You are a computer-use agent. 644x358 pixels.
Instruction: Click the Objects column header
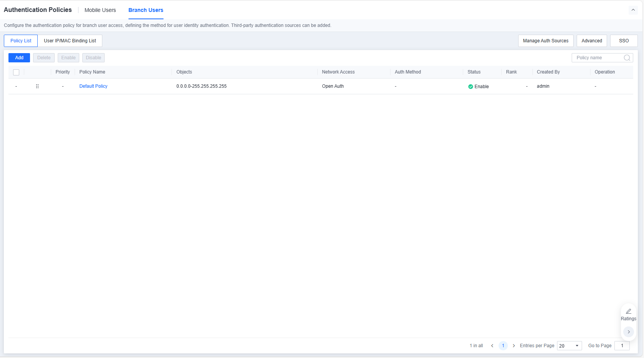point(184,72)
